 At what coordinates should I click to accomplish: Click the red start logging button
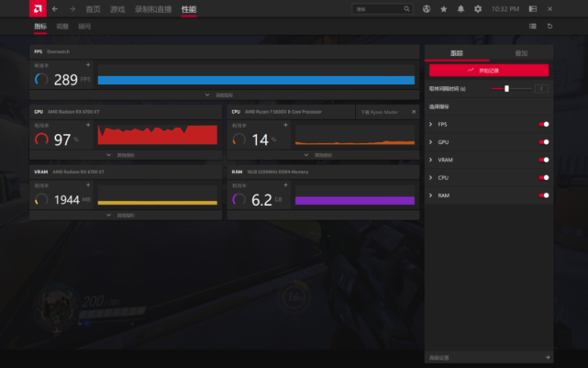coord(489,70)
